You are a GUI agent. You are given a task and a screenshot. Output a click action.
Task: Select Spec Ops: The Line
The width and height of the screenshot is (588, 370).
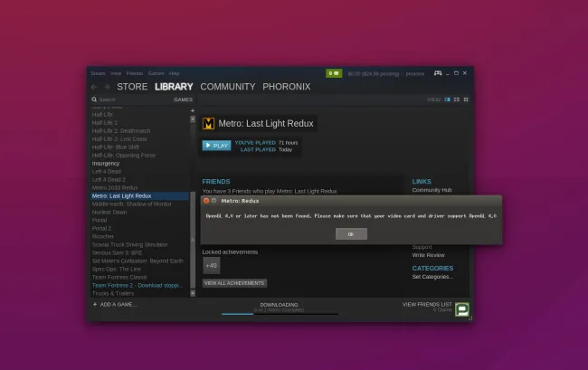pos(117,270)
